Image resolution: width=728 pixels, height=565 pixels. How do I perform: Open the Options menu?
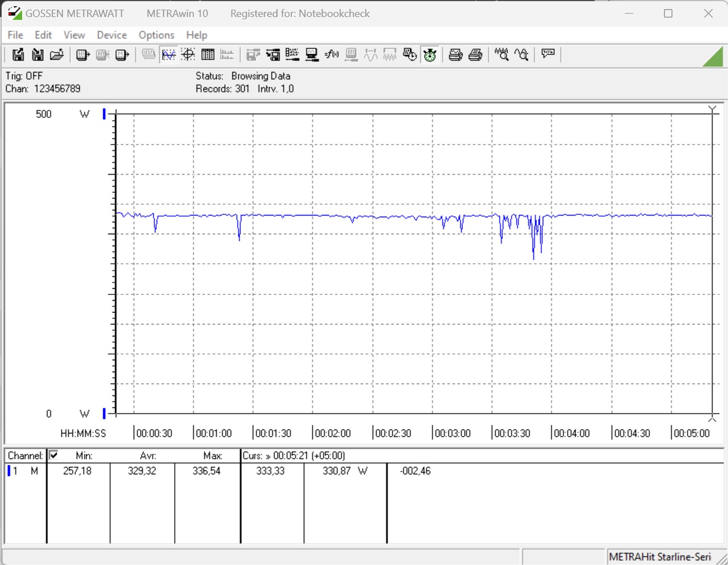point(156,35)
